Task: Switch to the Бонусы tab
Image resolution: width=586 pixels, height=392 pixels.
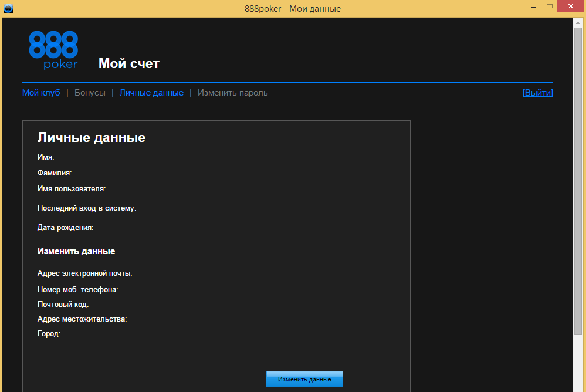Action: point(90,93)
